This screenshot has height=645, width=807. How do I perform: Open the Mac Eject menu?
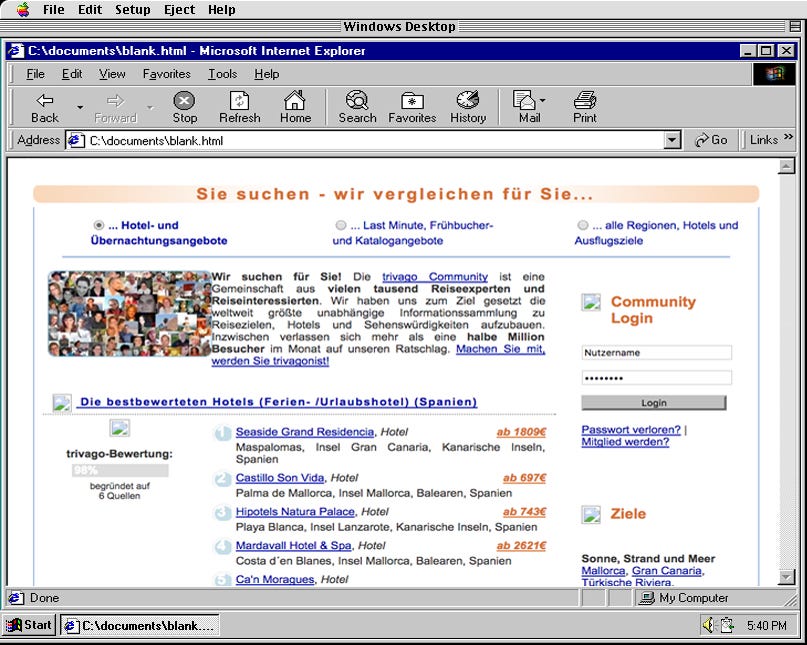(x=179, y=9)
